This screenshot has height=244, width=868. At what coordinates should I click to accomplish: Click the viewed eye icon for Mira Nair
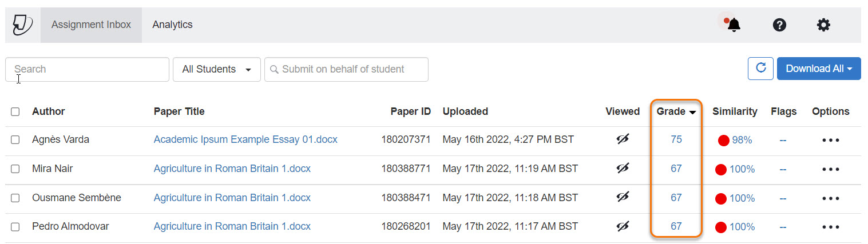click(623, 169)
